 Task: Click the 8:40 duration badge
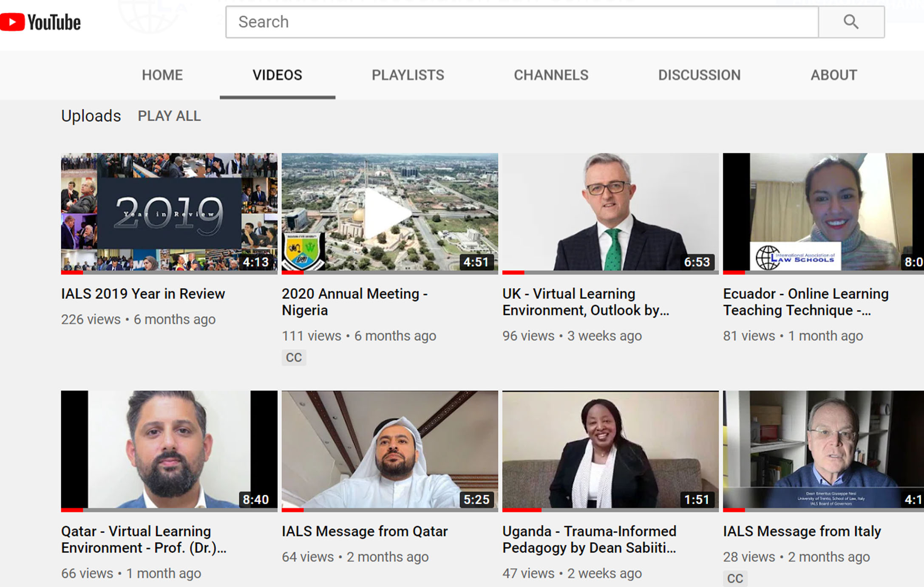256,500
